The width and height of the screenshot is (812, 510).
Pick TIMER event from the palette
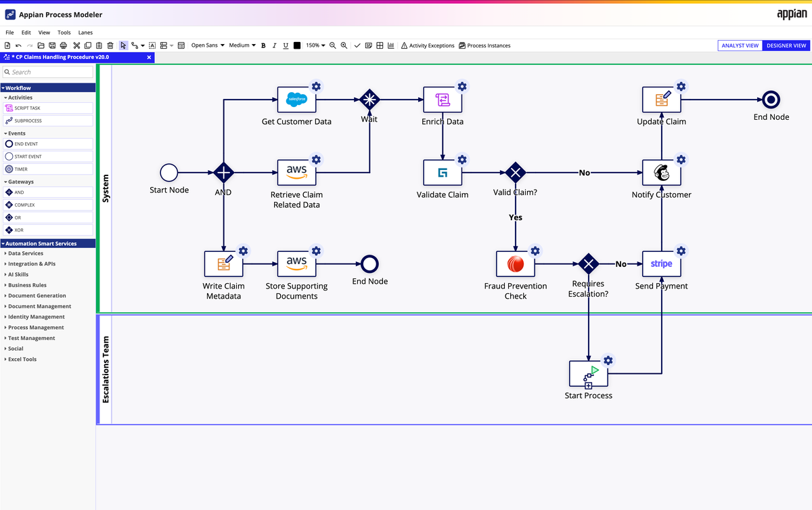click(x=47, y=169)
